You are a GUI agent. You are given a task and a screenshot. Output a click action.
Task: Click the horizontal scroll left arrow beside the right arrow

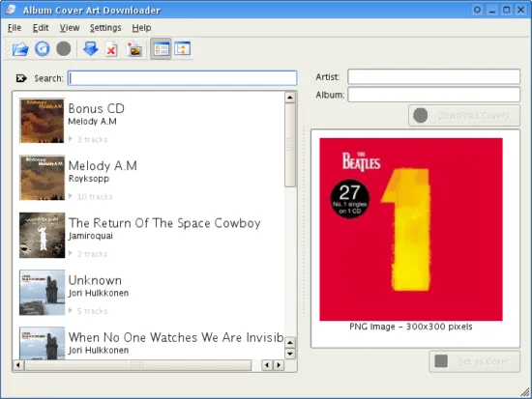[267, 365]
